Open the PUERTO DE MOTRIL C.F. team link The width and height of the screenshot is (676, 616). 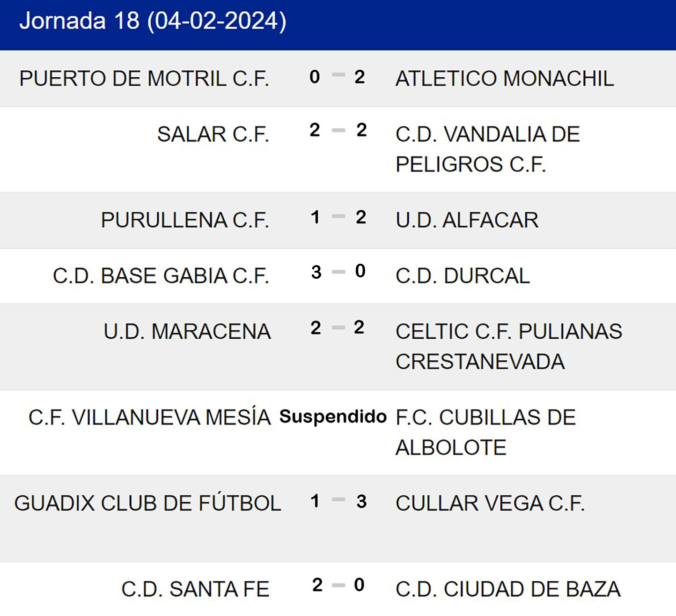pos(144,79)
